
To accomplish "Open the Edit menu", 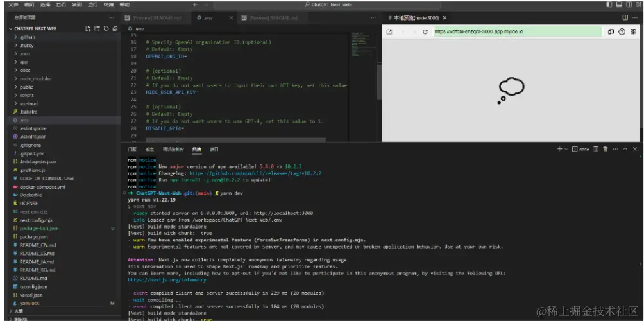I will [x=29, y=4].
